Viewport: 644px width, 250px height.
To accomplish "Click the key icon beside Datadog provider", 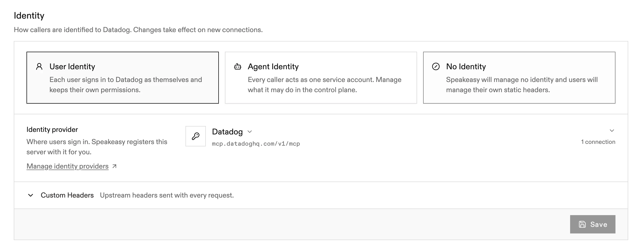I will [x=196, y=136].
